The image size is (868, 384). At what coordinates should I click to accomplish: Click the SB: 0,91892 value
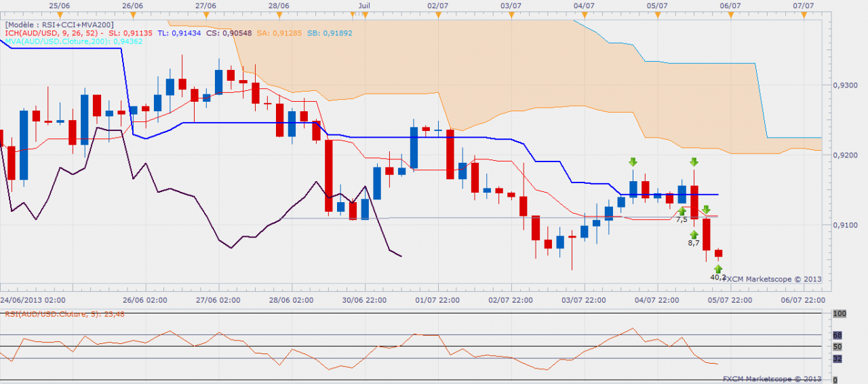point(329,33)
